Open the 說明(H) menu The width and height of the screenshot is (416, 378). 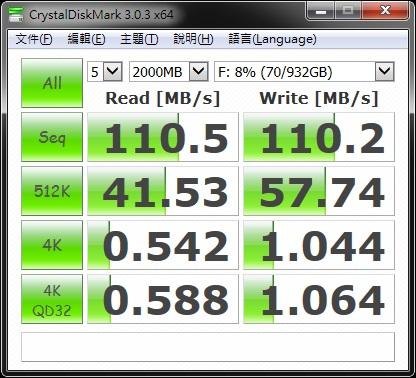193,39
